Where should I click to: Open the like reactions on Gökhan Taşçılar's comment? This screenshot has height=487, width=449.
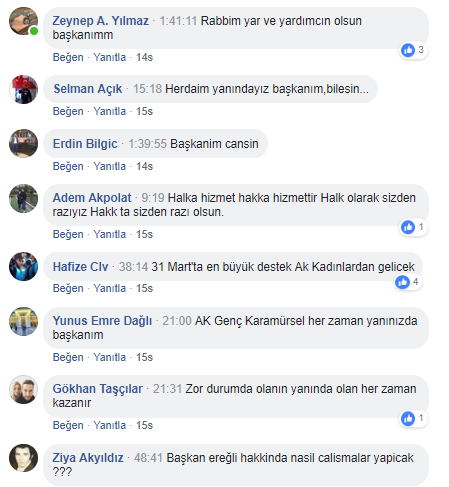pos(413,418)
